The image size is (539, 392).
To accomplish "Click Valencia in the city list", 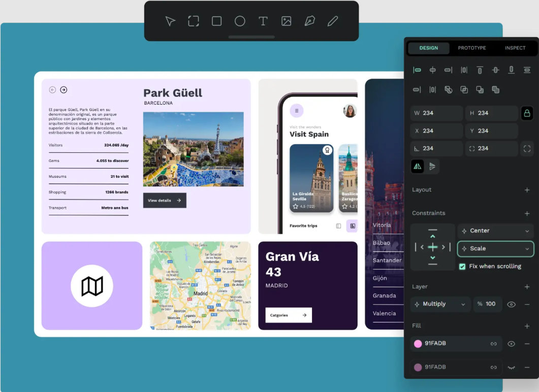I will click(x=385, y=313).
